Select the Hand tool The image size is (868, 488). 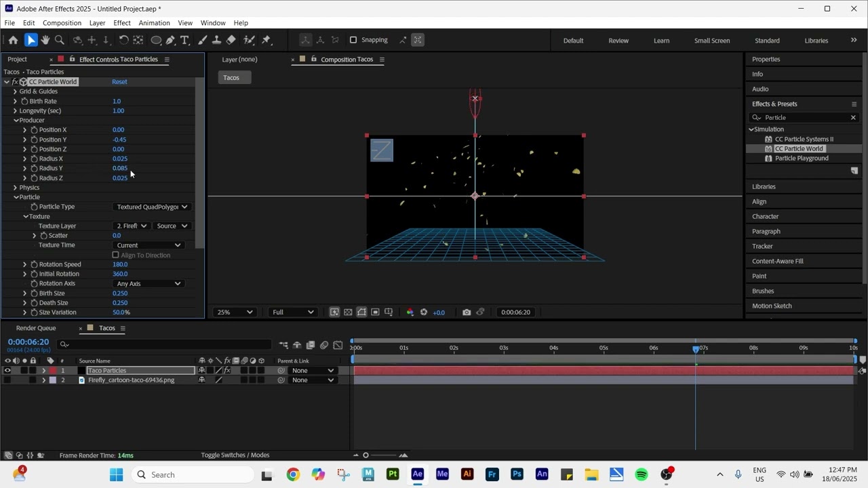point(45,40)
